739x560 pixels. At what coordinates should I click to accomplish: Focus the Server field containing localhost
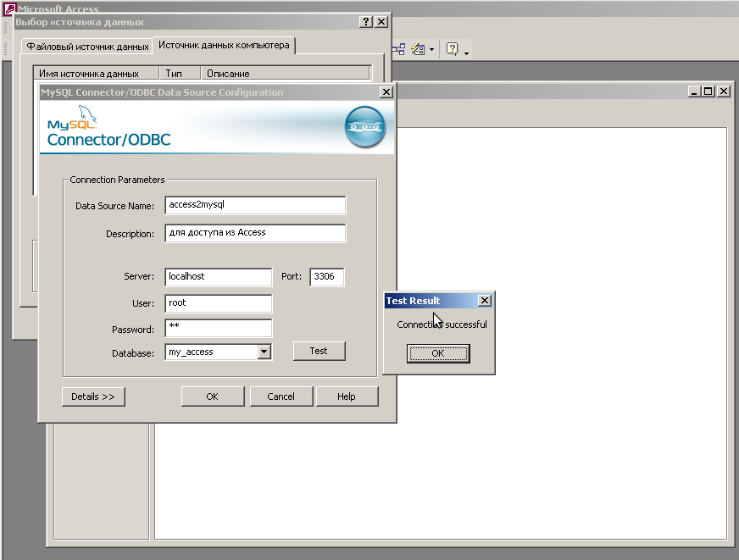coord(218,277)
